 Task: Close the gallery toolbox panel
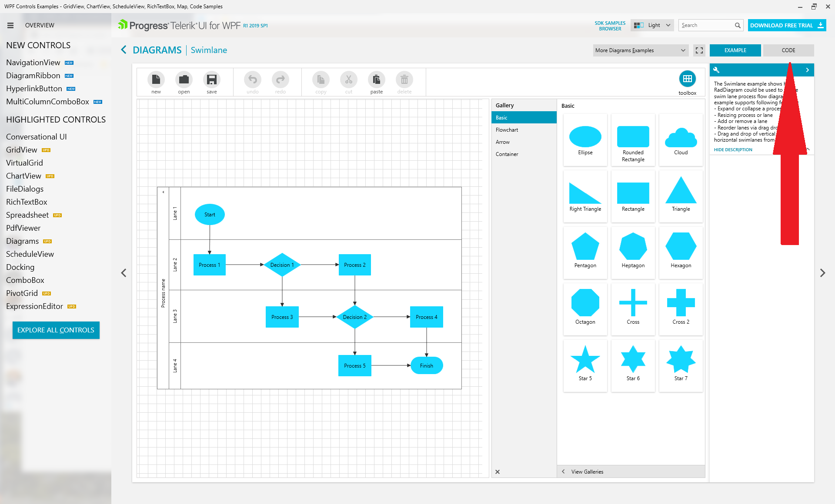[x=498, y=472]
